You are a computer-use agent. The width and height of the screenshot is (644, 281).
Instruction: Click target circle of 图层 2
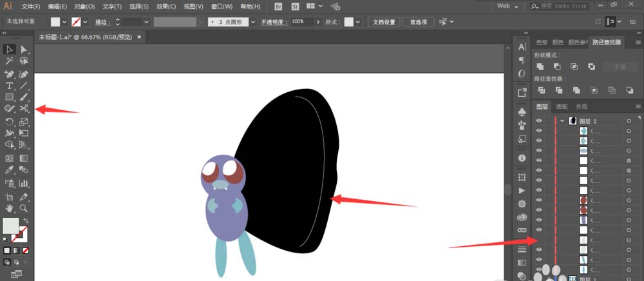(x=629, y=121)
